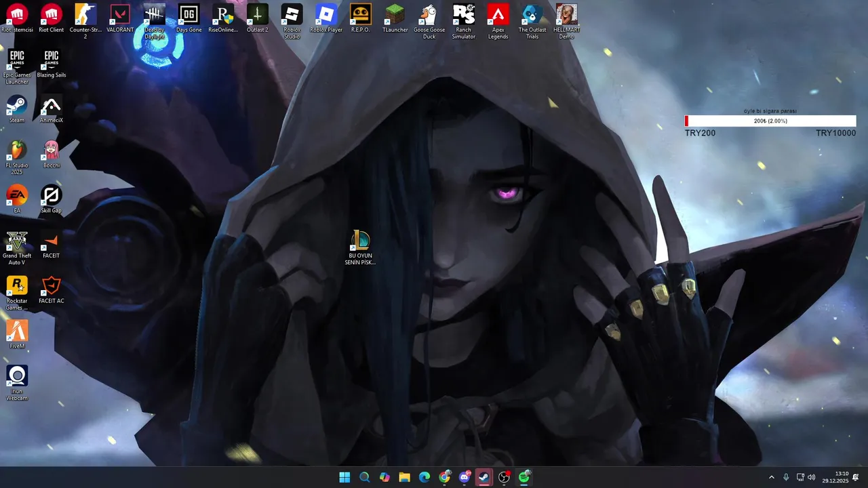
Task: Open the volume tray icon
Action: pyautogui.click(x=812, y=477)
